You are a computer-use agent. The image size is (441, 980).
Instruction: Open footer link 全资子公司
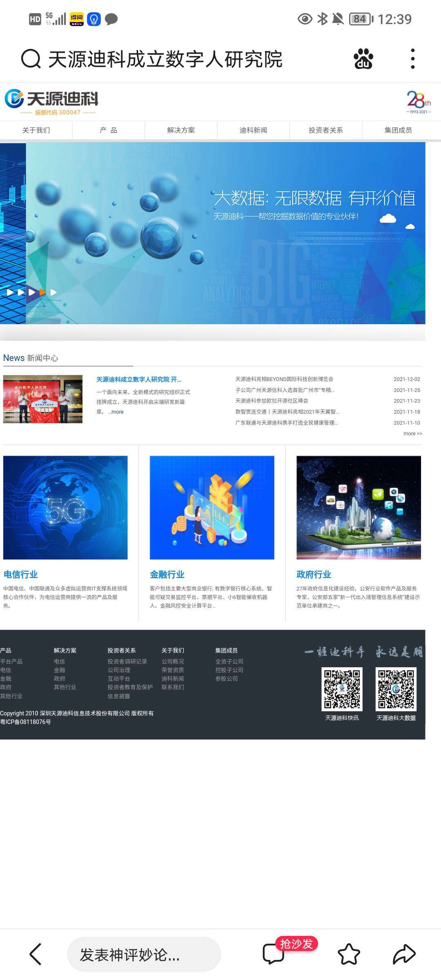click(229, 661)
